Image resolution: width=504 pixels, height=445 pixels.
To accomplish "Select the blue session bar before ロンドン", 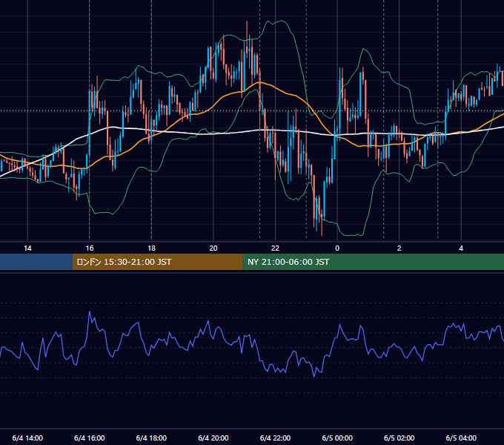I will tap(36, 262).
